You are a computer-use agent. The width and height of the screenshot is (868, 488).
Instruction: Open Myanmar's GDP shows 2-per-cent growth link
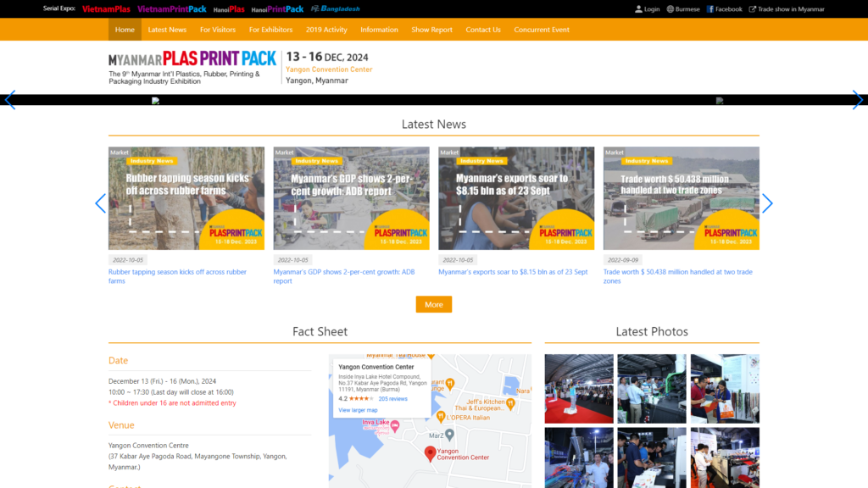tap(344, 276)
